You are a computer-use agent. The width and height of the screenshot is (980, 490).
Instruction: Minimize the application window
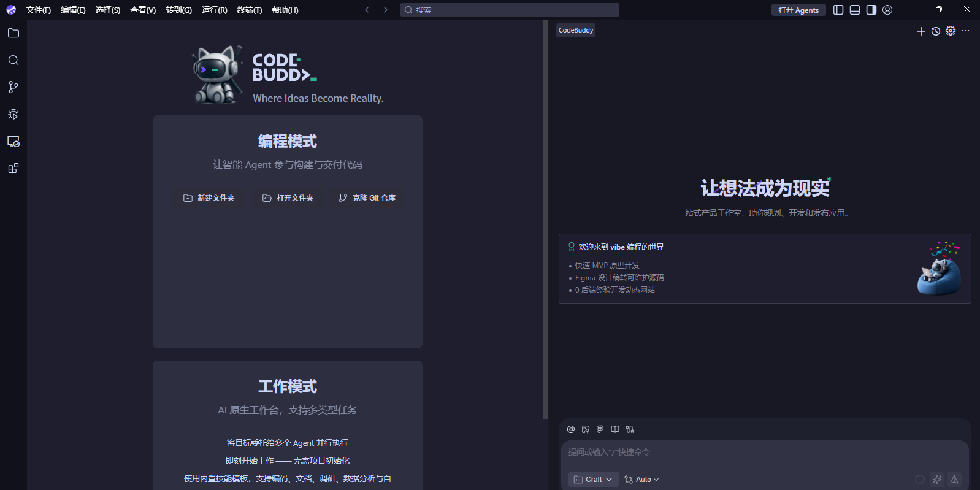pos(910,10)
